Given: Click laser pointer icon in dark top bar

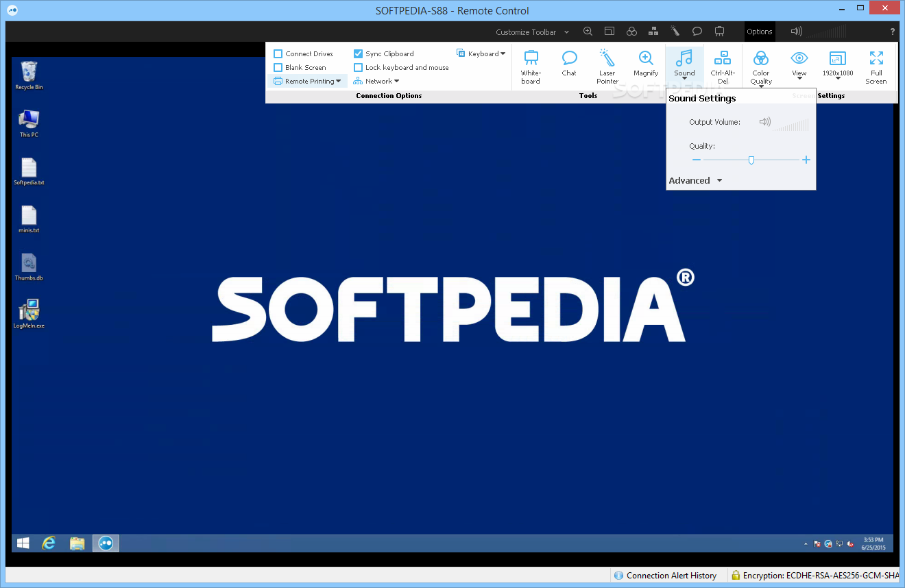Looking at the screenshot, I should pyautogui.click(x=675, y=32).
